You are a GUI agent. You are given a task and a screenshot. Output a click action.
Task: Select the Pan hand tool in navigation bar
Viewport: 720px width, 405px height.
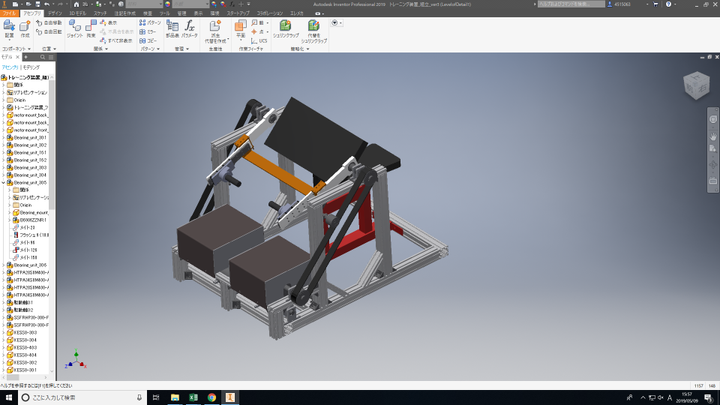[712, 132]
